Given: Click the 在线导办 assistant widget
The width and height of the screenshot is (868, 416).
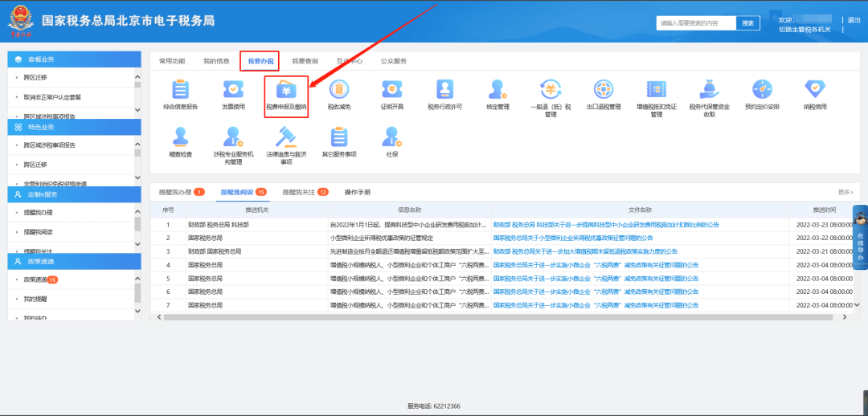Looking at the screenshot, I should pos(859,237).
